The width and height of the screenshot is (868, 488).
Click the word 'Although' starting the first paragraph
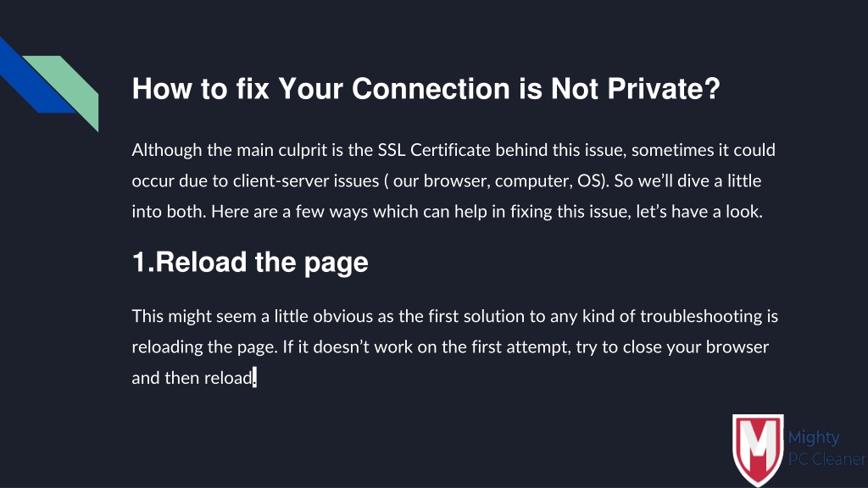(167, 151)
